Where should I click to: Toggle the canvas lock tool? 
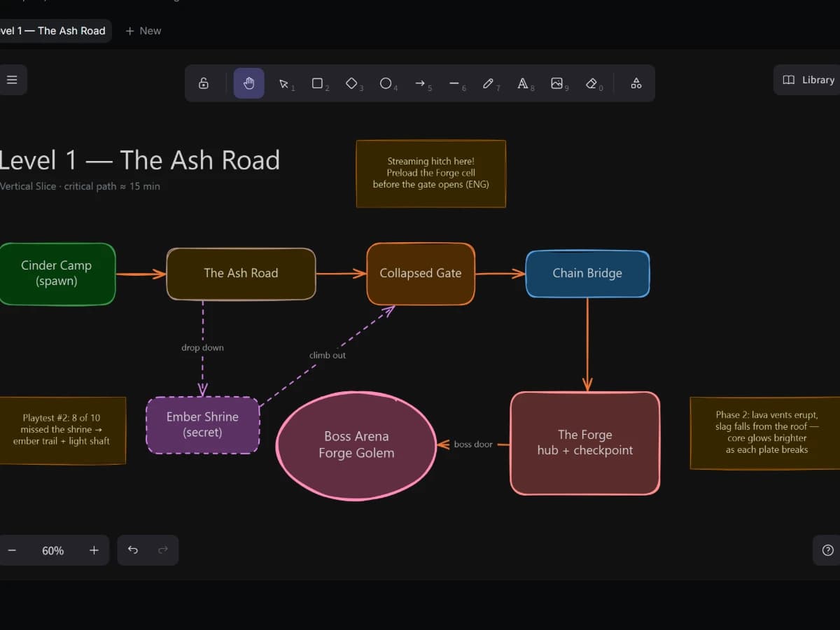[204, 83]
